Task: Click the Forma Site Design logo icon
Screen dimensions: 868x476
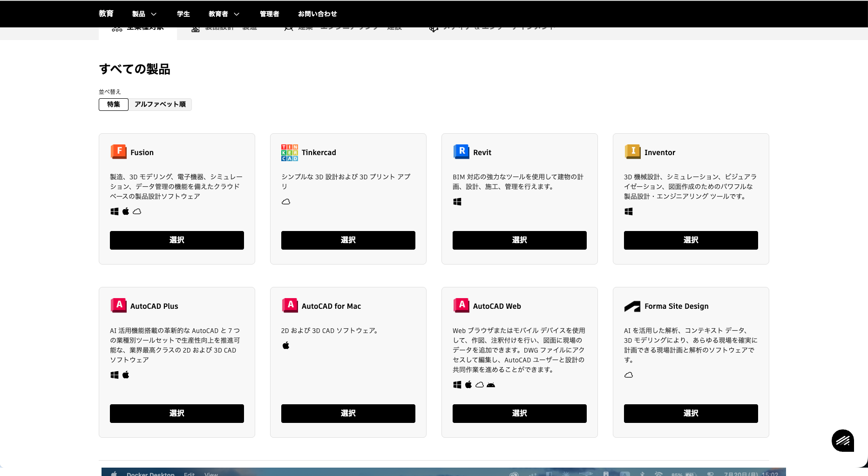Action: [x=632, y=306]
